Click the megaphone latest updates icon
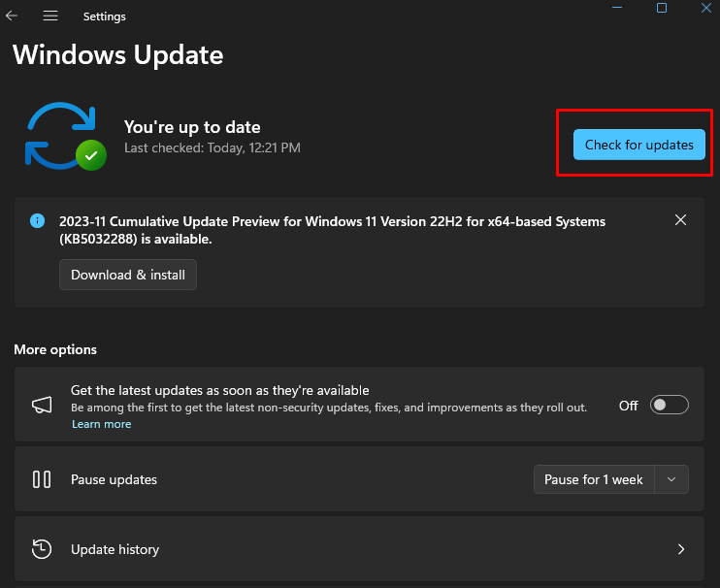This screenshot has height=588, width=720. (41, 405)
